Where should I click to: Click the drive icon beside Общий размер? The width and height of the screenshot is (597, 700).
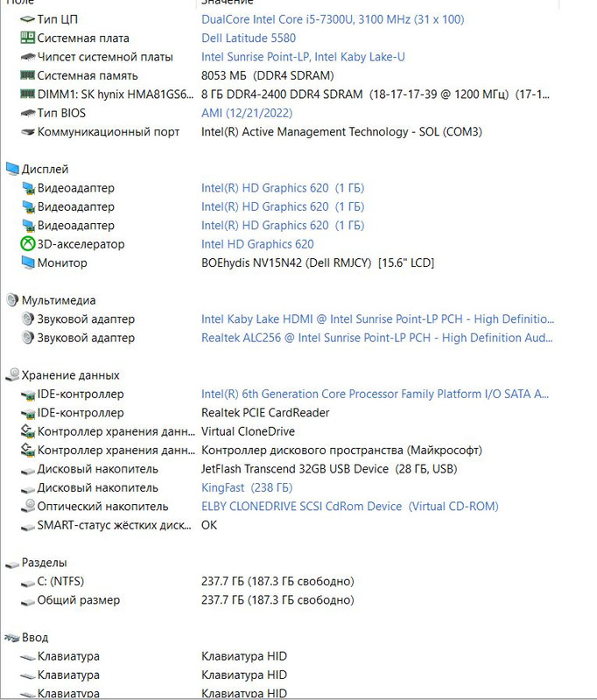click(x=27, y=601)
